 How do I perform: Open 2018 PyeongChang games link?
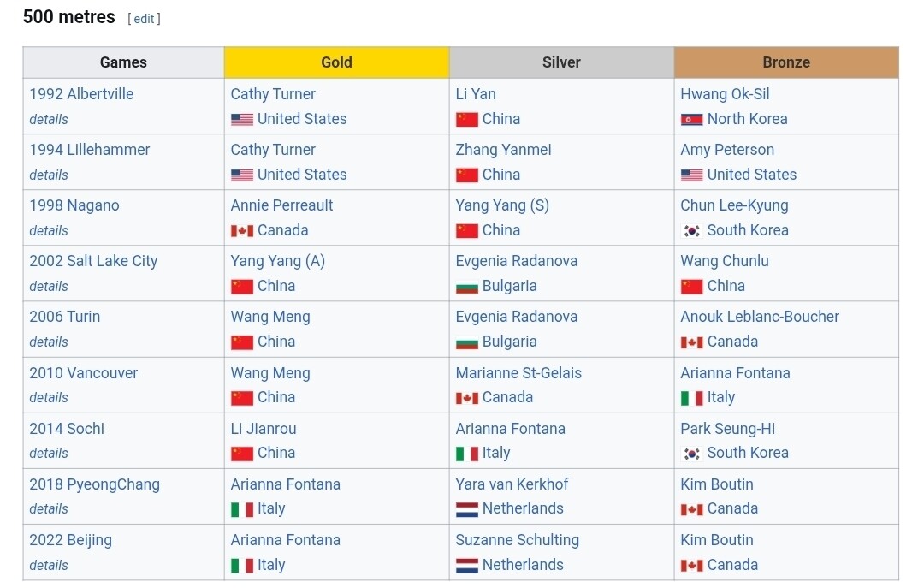(94, 484)
